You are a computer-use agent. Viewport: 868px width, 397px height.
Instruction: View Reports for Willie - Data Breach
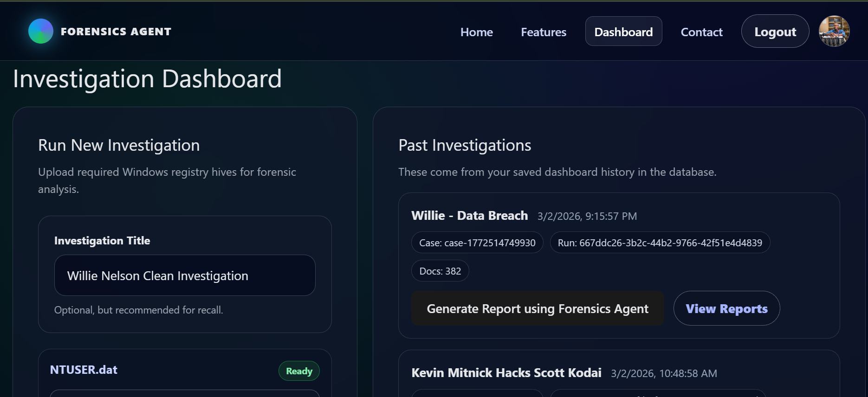pos(726,308)
